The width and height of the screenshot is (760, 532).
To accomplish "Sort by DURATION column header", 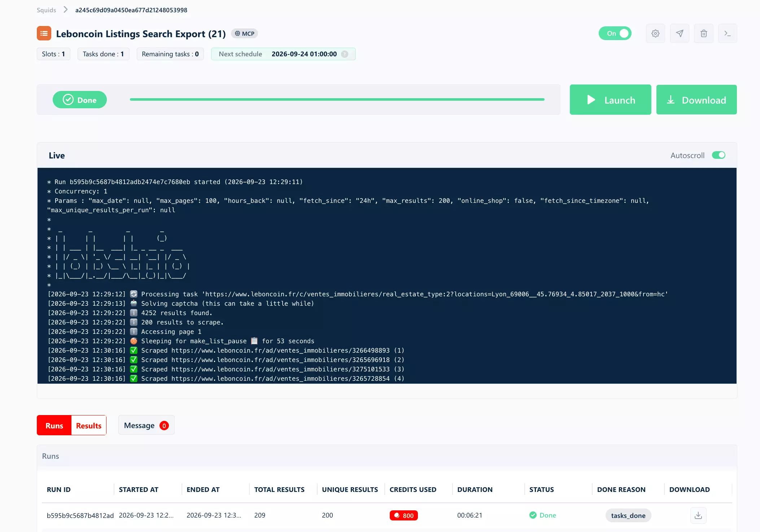I will pos(475,489).
